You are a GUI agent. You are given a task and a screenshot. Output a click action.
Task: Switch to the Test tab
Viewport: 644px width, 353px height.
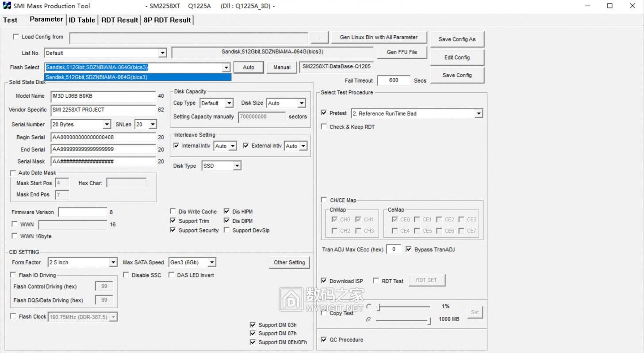coord(10,20)
